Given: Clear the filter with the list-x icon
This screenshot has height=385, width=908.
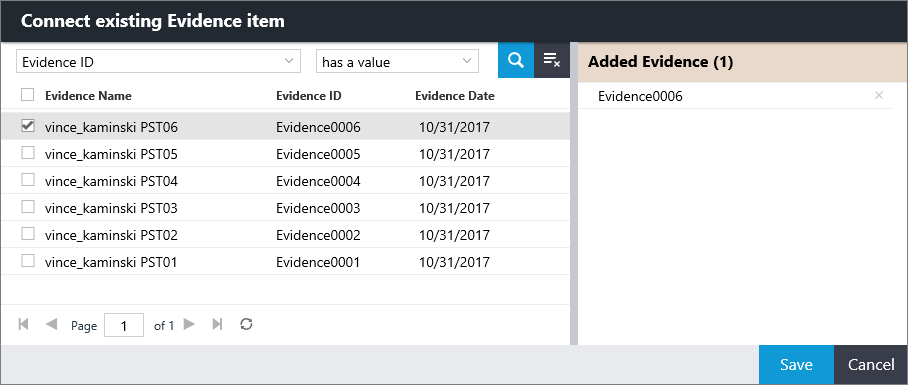Looking at the screenshot, I should (x=551, y=60).
